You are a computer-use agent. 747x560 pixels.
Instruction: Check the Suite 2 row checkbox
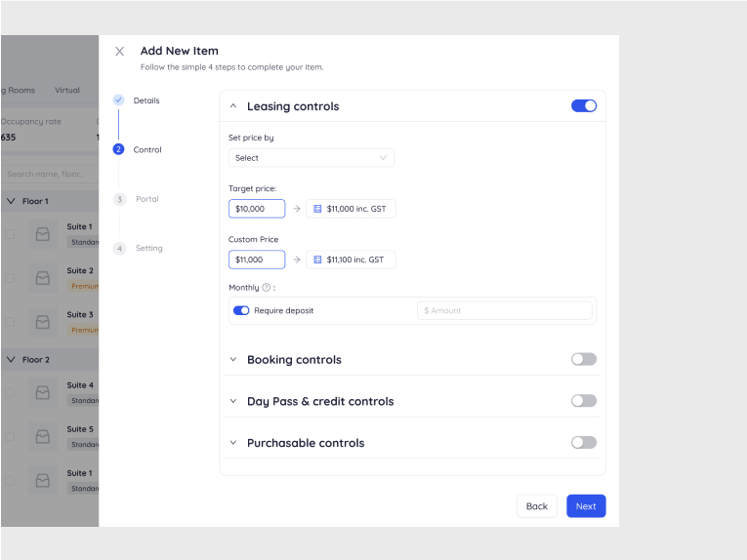click(x=10, y=278)
